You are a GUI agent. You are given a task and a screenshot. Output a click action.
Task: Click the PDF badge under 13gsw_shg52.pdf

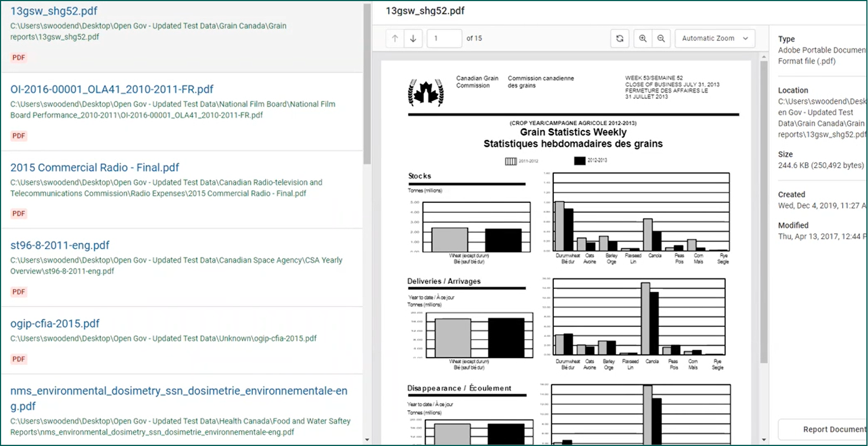coord(19,57)
